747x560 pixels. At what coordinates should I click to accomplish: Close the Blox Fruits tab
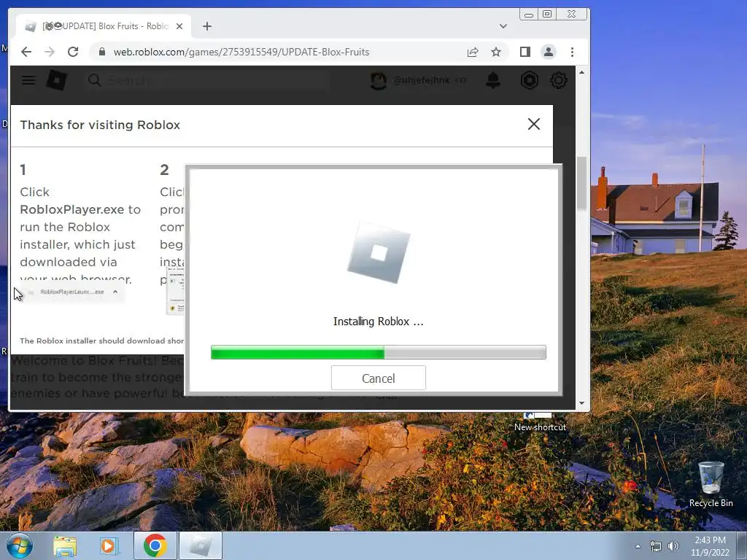(x=179, y=26)
